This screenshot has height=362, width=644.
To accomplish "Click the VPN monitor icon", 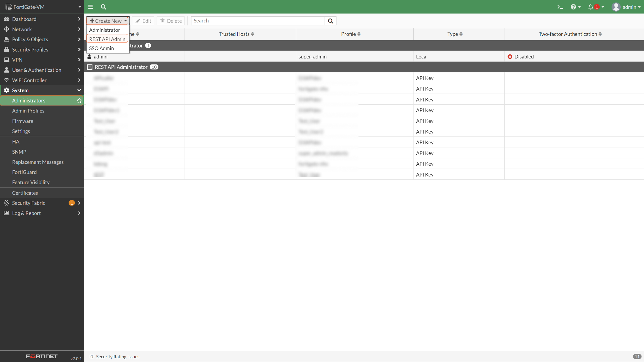I will coord(6,60).
